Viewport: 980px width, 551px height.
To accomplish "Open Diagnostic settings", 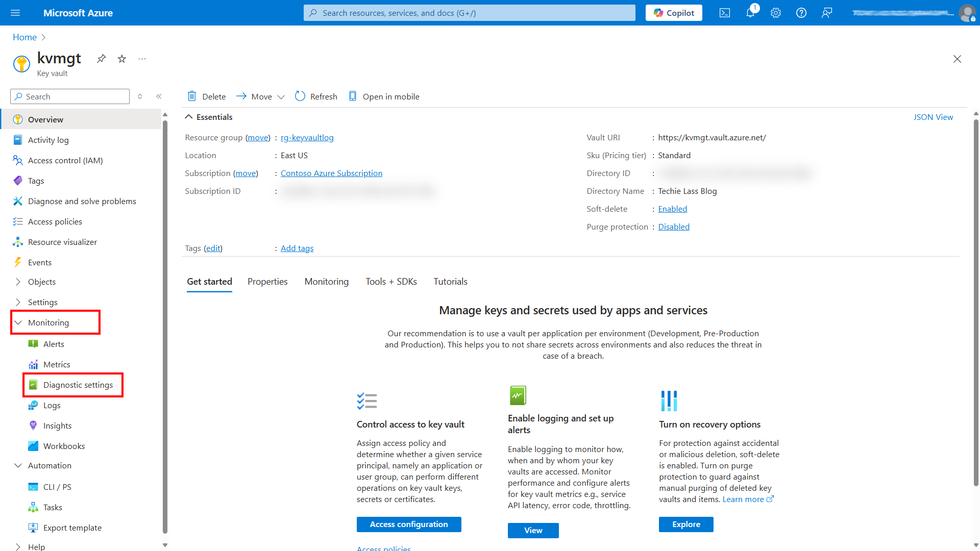I will coord(78,385).
